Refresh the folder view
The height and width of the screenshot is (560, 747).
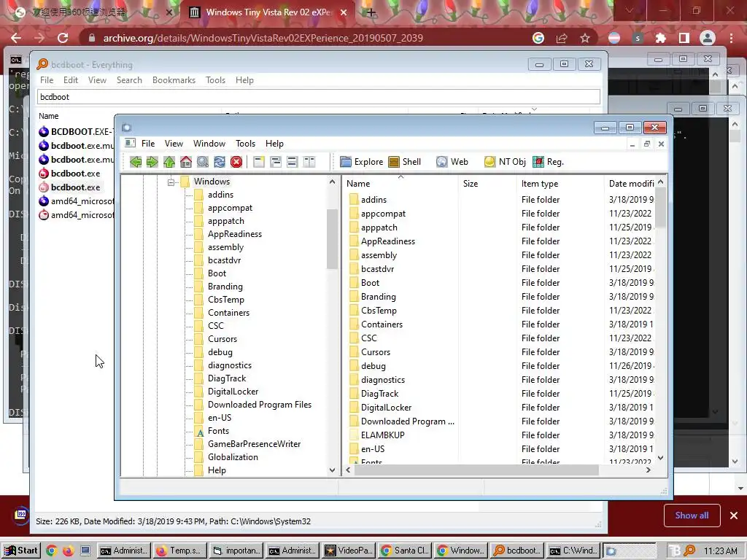coord(219,162)
